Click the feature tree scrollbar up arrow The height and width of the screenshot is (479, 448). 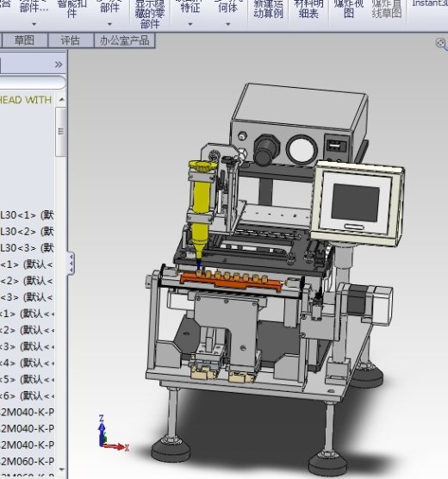pyautogui.click(x=61, y=100)
